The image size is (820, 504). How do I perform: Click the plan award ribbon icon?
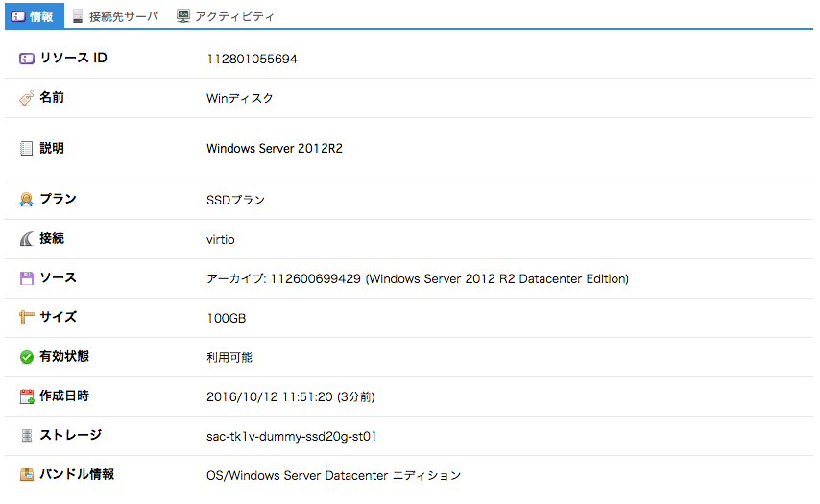click(27, 200)
